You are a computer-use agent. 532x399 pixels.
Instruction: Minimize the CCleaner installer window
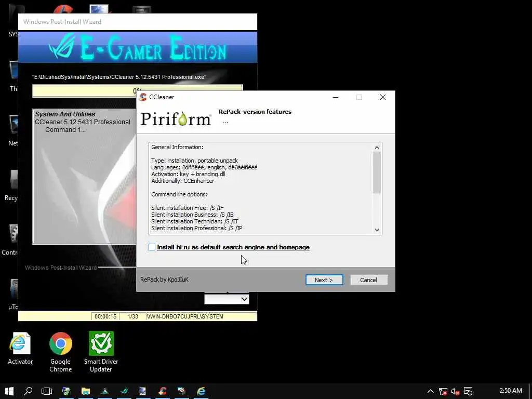click(x=336, y=97)
